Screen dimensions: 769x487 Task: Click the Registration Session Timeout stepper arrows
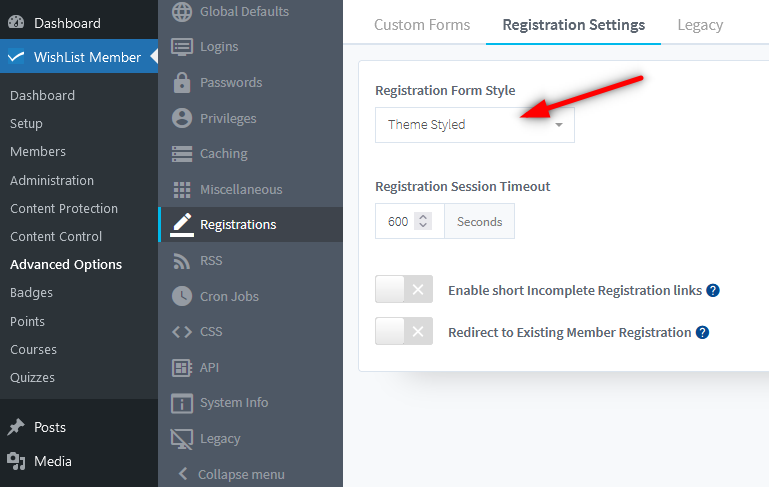[423, 222]
